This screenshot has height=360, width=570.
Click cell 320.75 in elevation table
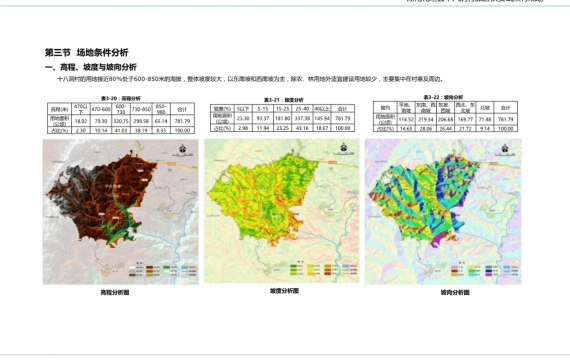pyautogui.click(x=121, y=121)
